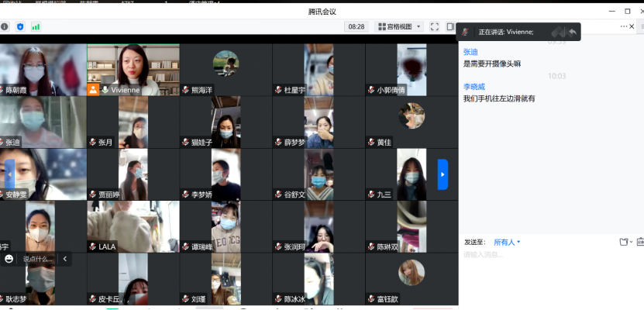Click the round avatar above 富钰歆
Image resolution: width=644 pixels, height=310 pixels.
click(412, 272)
